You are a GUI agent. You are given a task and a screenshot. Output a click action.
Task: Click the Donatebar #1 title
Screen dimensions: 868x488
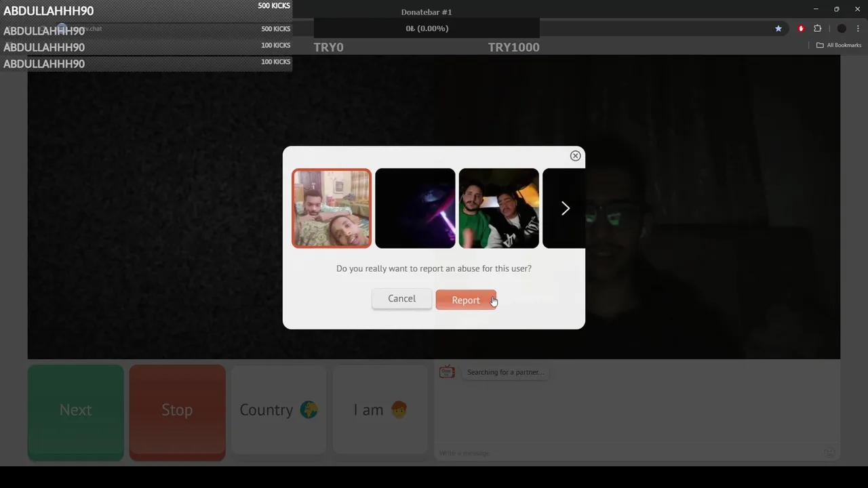point(427,12)
